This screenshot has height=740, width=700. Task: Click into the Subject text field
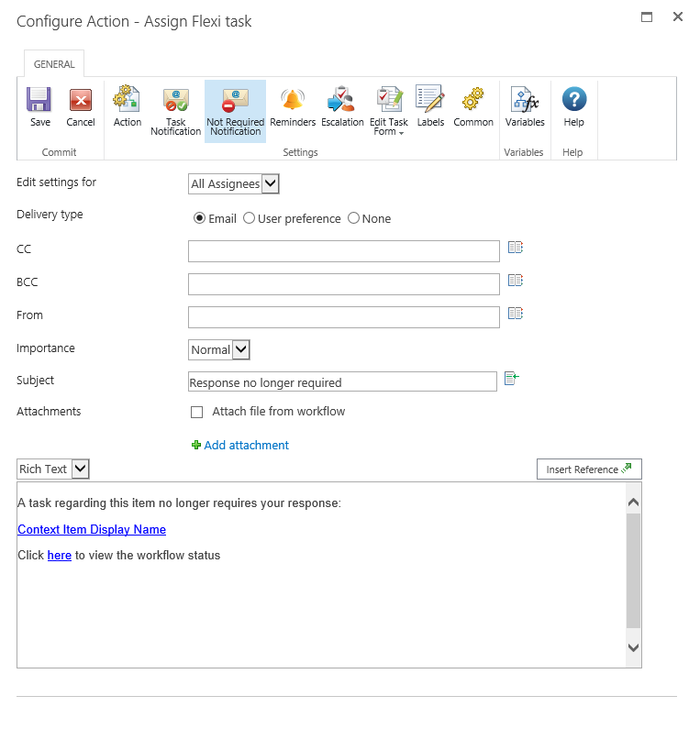[x=342, y=382]
